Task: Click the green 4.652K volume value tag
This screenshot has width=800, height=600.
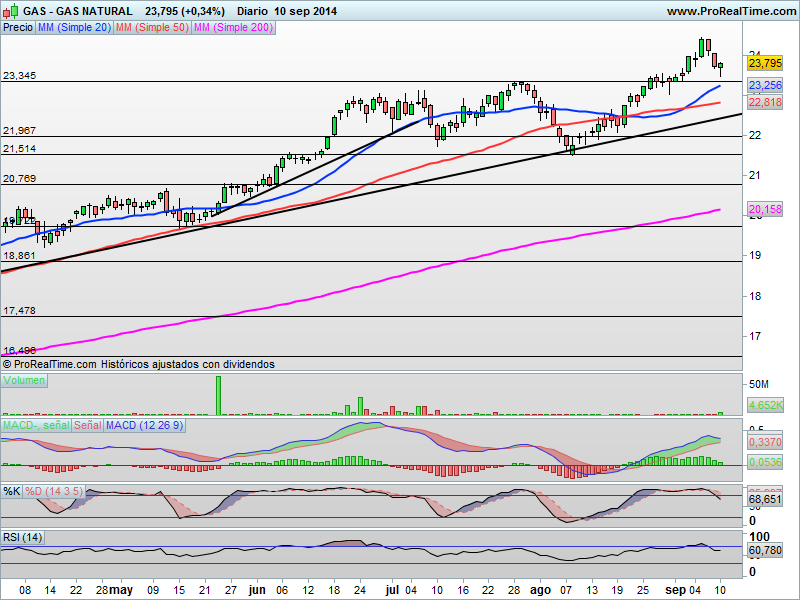Action: (765, 406)
